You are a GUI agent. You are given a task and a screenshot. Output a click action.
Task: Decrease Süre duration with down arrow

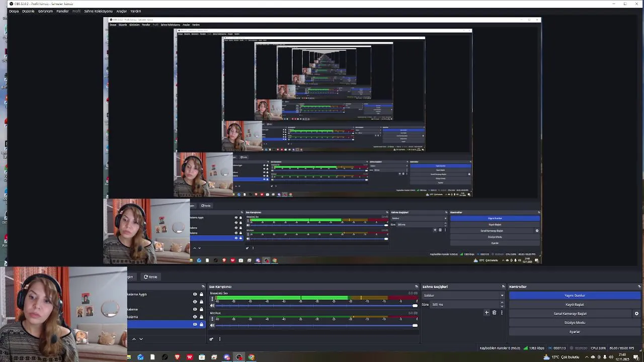tap(502, 306)
